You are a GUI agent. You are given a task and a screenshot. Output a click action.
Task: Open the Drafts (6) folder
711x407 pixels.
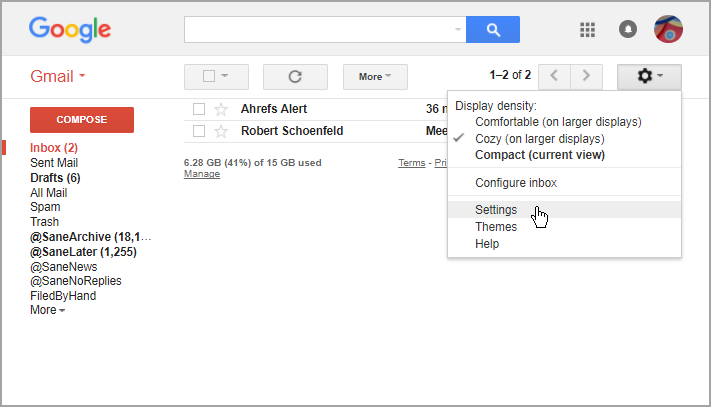[55, 178]
